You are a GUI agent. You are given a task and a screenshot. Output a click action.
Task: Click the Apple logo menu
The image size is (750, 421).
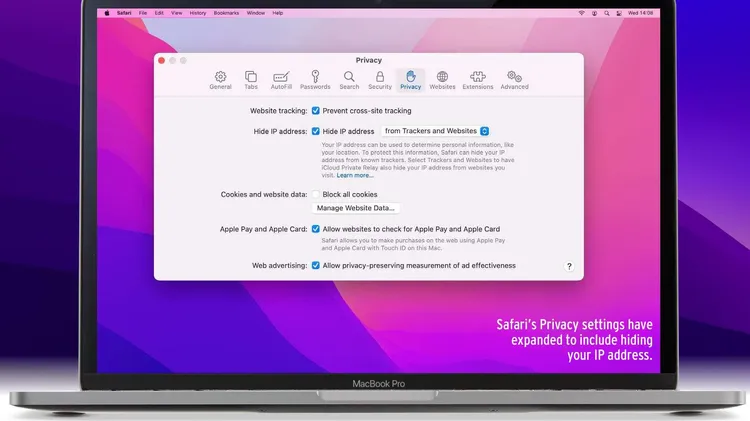coord(107,13)
